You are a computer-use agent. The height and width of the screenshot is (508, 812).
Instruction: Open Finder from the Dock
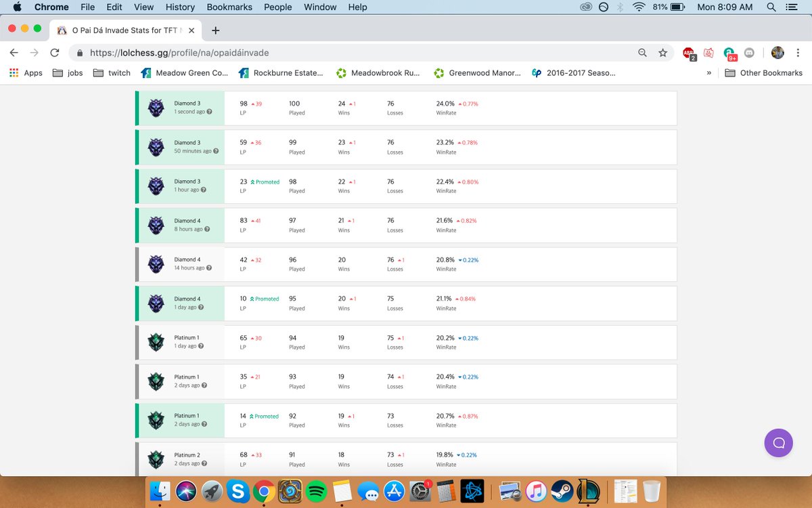(160, 491)
